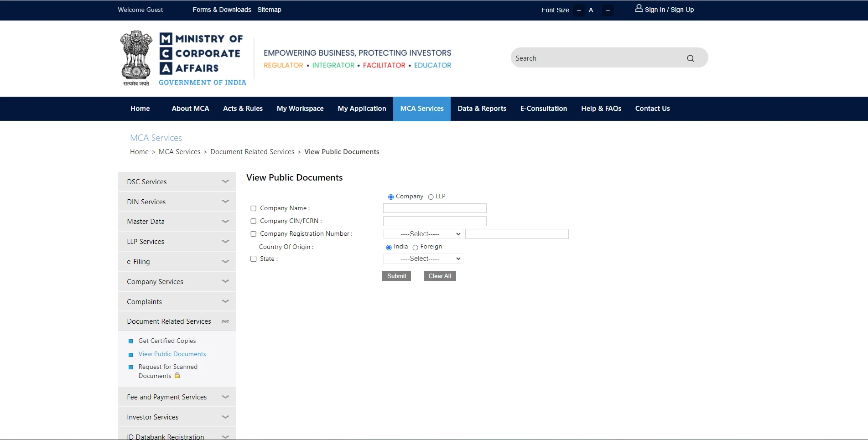The image size is (868, 440).
Task: Open Get Certified Copies link
Action: coord(167,341)
